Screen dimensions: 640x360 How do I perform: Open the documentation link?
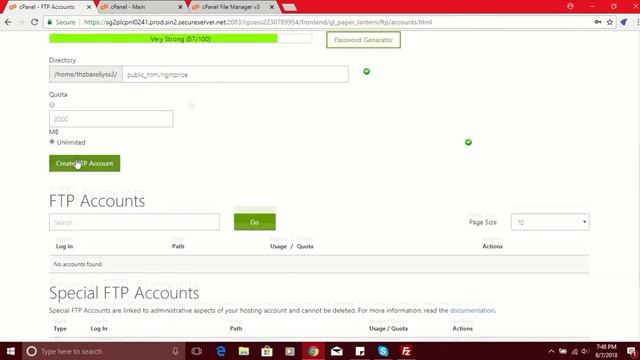pos(472,310)
